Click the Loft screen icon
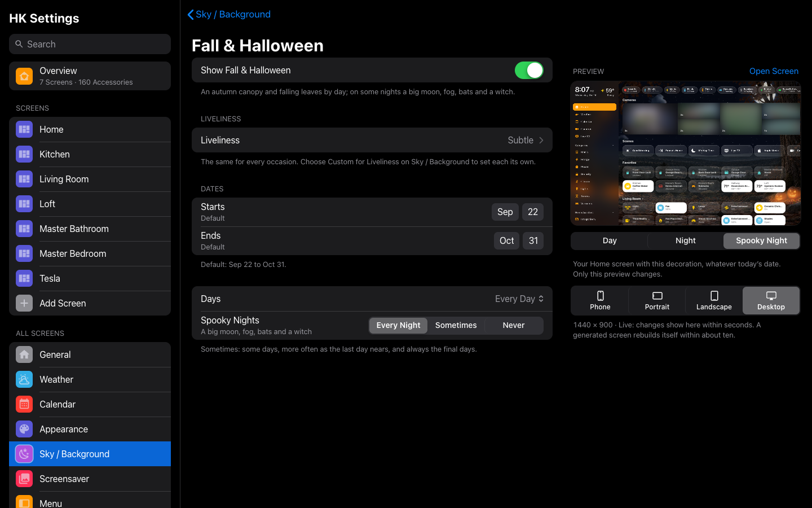Viewport: 812px width, 508px height. [24, 204]
